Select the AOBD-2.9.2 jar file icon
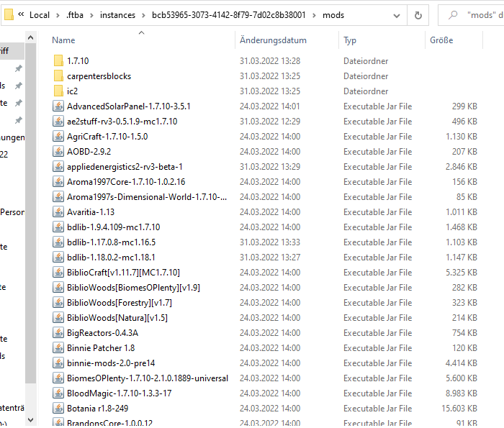 [x=58, y=151]
